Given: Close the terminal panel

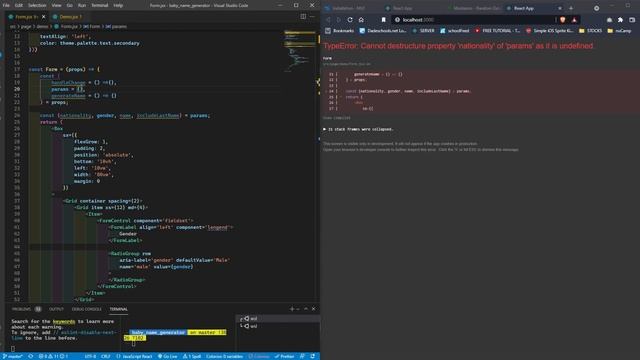Looking at the screenshot, I should click(x=313, y=309).
